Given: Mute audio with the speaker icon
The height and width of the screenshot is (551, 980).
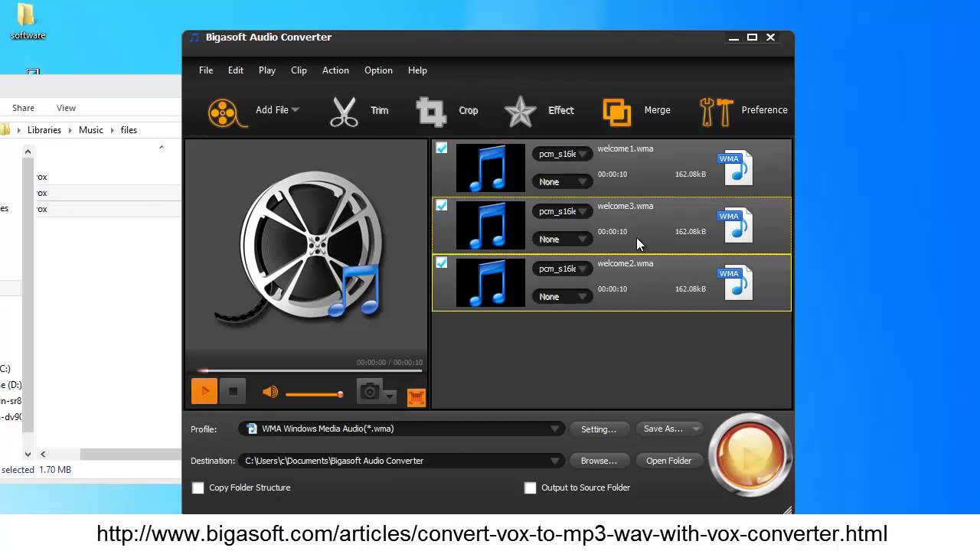Looking at the screenshot, I should pyautogui.click(x=270, y=392).
